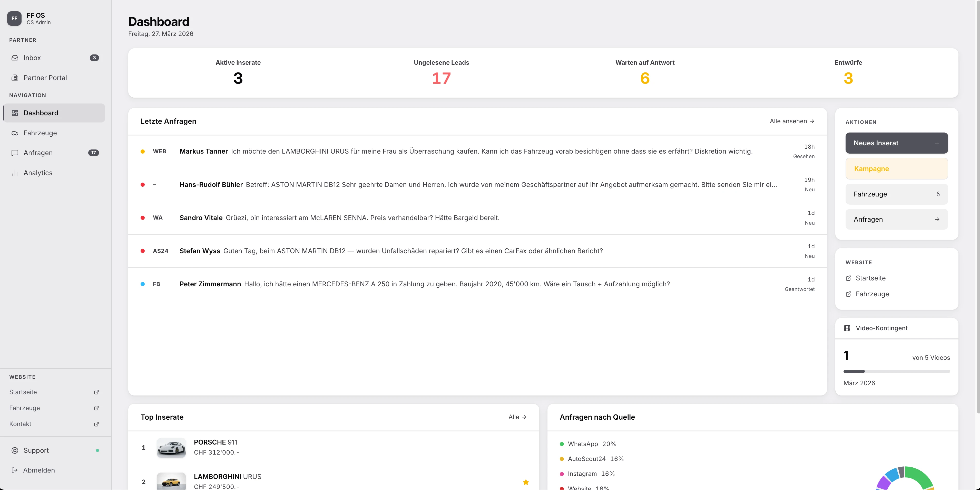
Task: Open the Inbox from the sidebar
Action: pos(32,58)
